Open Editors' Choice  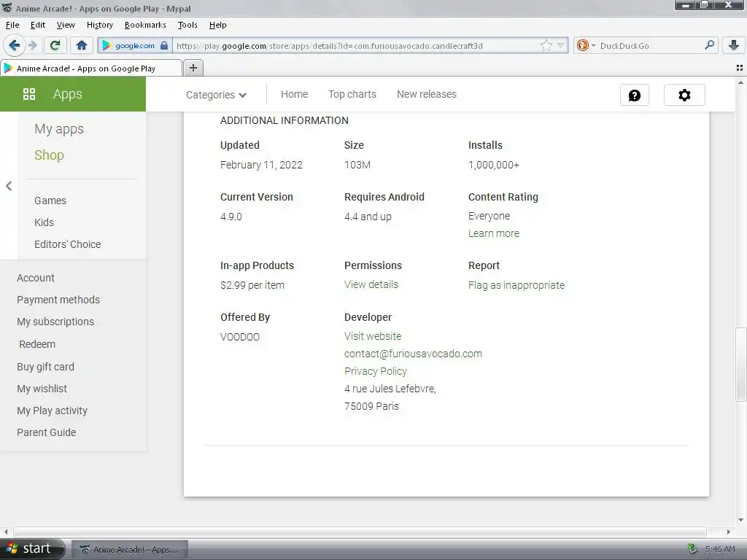(68, 244)
